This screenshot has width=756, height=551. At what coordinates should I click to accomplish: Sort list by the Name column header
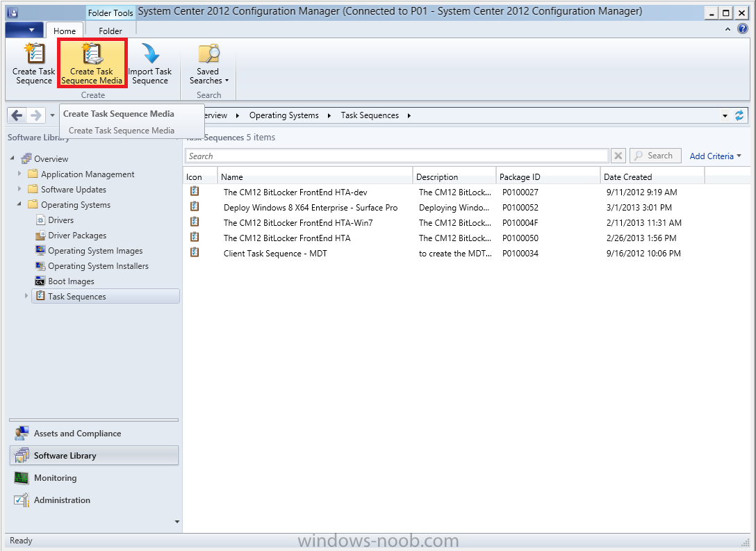315,177
